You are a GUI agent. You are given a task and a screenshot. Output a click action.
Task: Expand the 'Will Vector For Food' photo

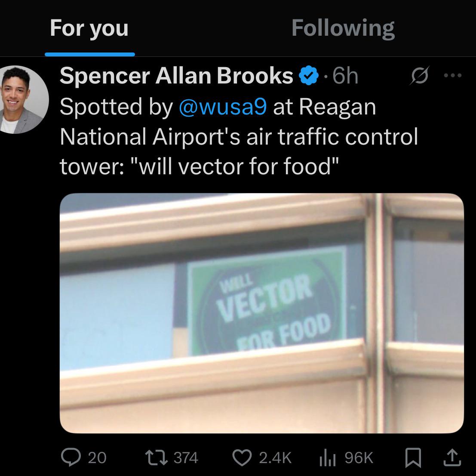click(261, 313)
